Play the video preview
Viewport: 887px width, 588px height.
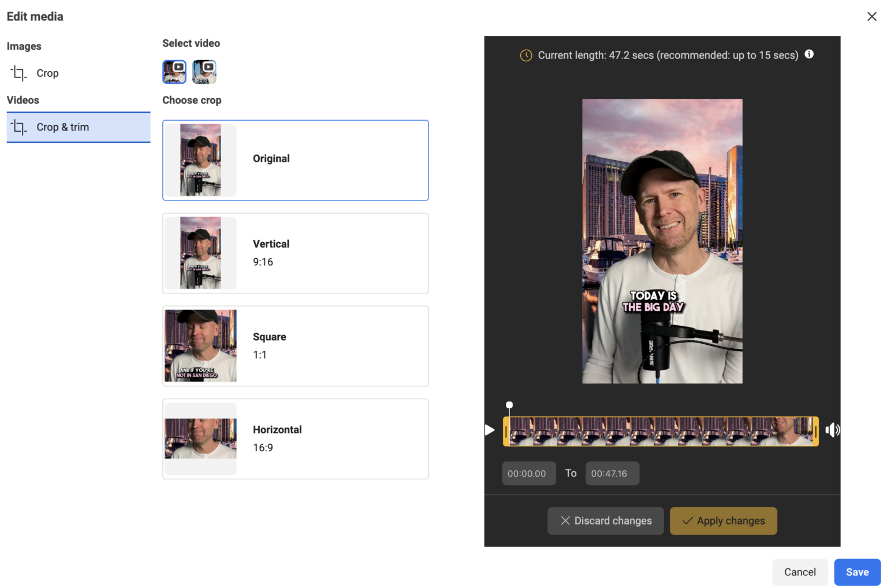point(489,430)
